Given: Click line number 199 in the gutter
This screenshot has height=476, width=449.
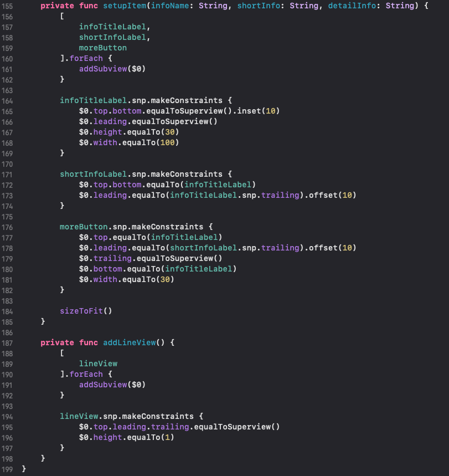Looking at the screenshot, I should pos(7,469).
